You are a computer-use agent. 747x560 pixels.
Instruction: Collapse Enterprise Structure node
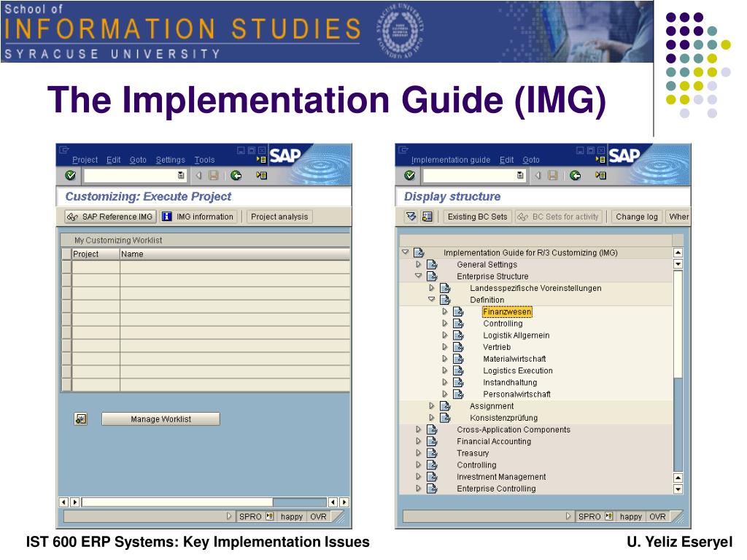[419, 276]
